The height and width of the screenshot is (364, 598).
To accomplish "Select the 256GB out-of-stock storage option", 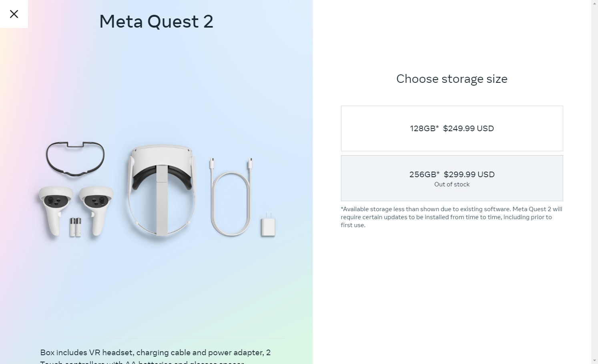I will click(x=452, y=178).
